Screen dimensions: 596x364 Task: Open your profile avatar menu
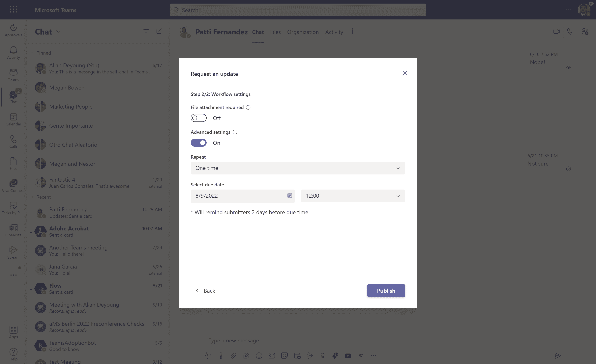584,10
